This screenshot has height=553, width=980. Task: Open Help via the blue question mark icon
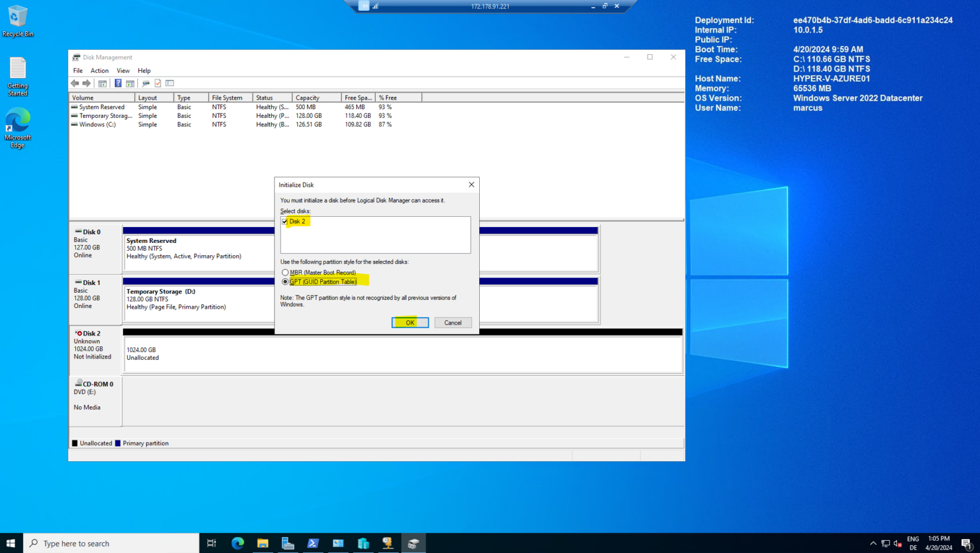point(117,83)
